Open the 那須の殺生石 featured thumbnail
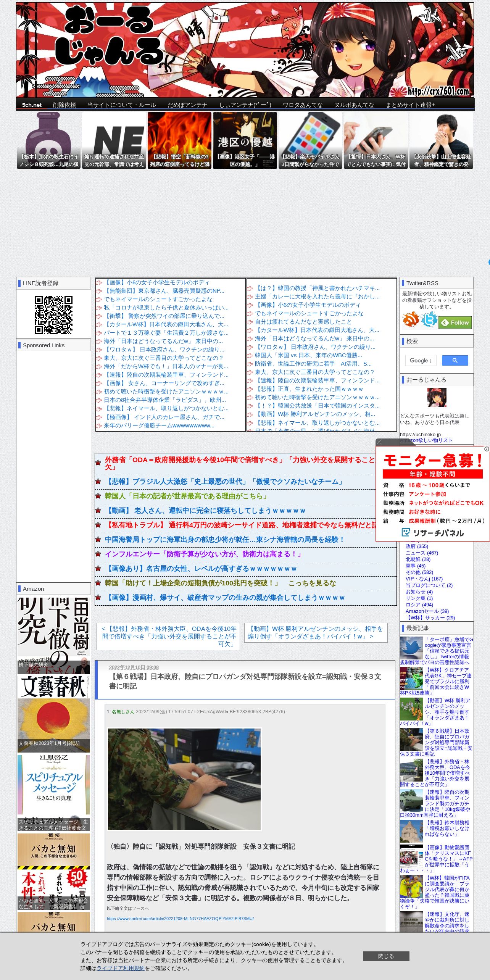490x980 pixels. tap(48, 140)
